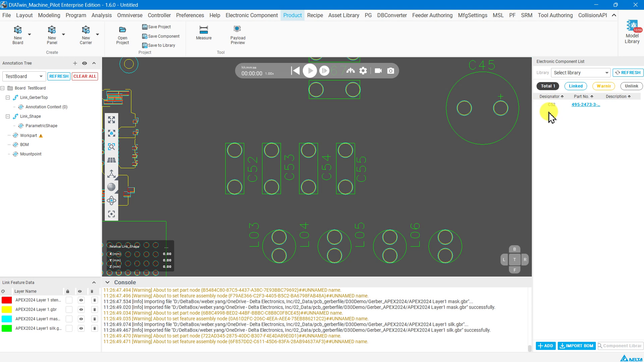Viewport: 644px width, 362px height.
Task: Check lock box for APEX2024 Layer 1.gbr
Action: pyautogui.click(x=69, y=309)
